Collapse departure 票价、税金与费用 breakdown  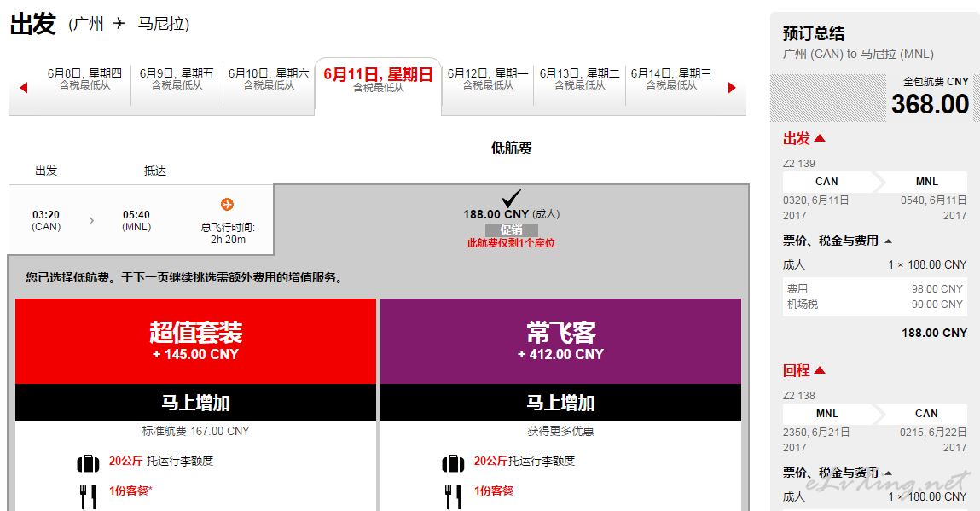coord(888,241)
